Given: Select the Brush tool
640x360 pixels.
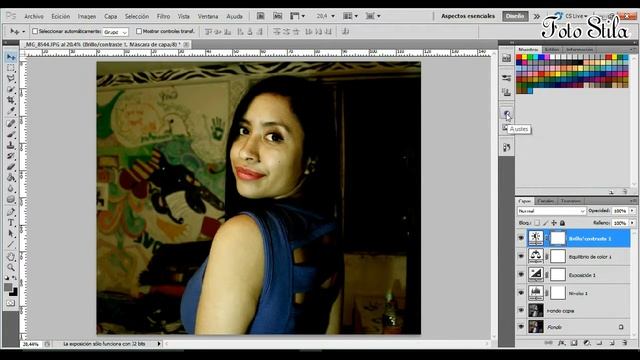Looking at the screenshot, I should click(11, 134).
